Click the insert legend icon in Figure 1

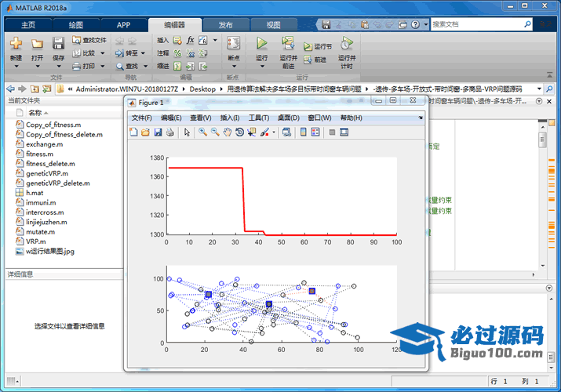click(x=315, y=132)
